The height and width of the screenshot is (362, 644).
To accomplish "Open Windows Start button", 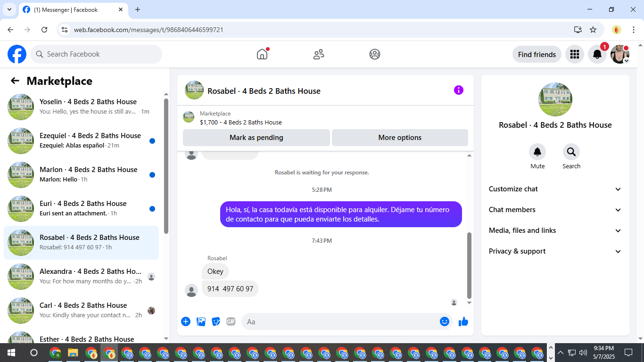I will point(11,353).
